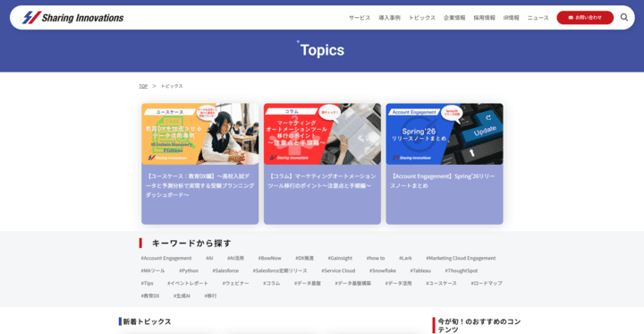Select the #Salesforce keyword tag
Image resolution: width=644 pixels, height=334 pixels.
[225, 270]
